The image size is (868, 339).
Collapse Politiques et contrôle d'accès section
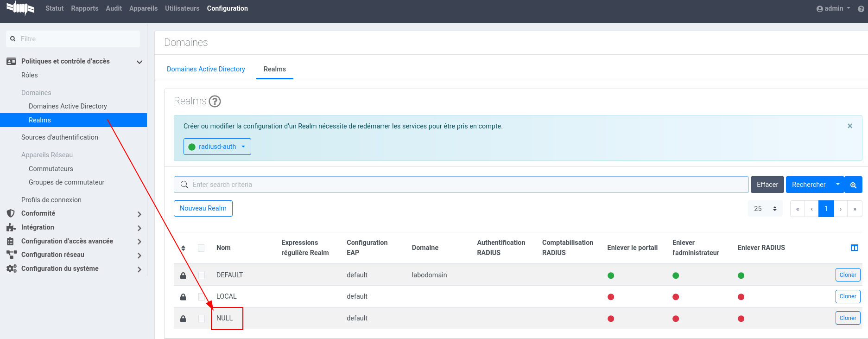(x=139, y=62)
